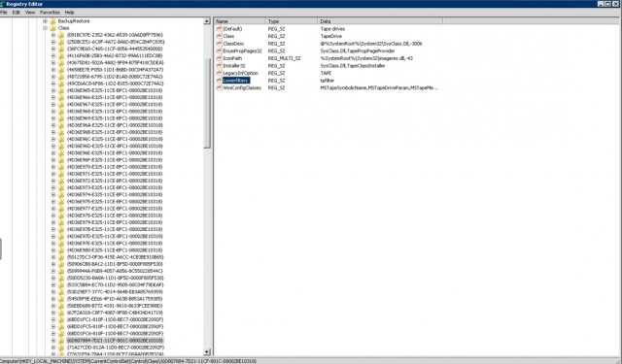Image resolution: width=622 pixels, height=364 pixels.
Task: Click the tree pane vertical scrollbar thumb
Action: [x=207, y=103]
